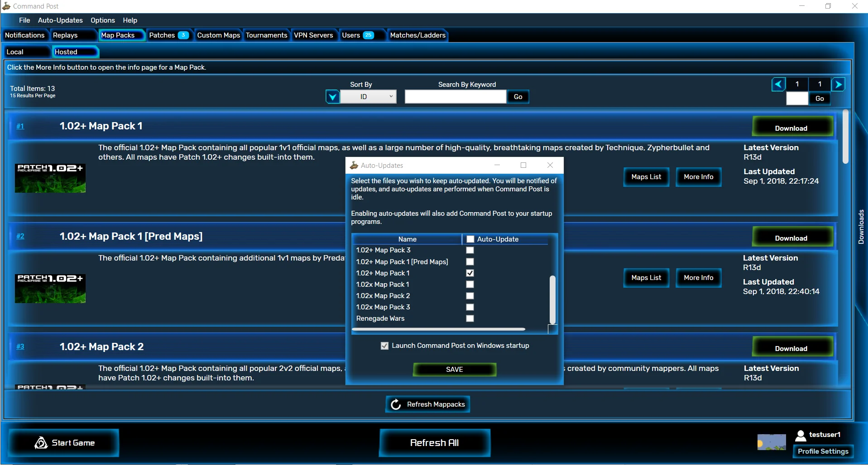Image resolution: width=868 pixels, height=465 pixels.
Task: Select the Local sub-tab
Action: point(26,52)
